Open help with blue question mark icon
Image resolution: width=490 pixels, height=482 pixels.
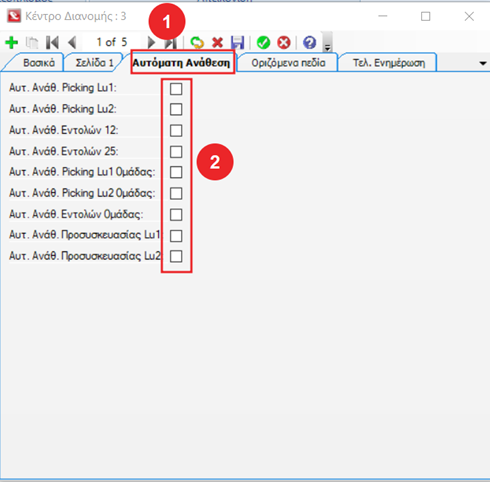[310, 43]
